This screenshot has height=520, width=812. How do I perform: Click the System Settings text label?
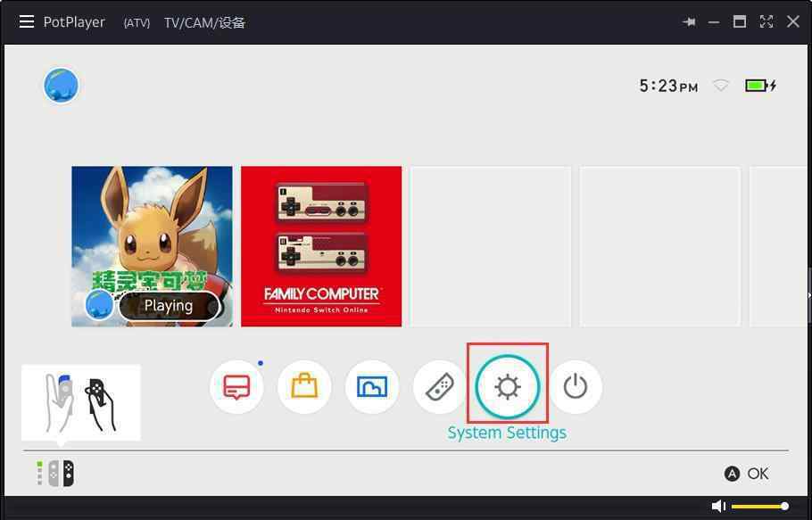[x=507, y=433]
